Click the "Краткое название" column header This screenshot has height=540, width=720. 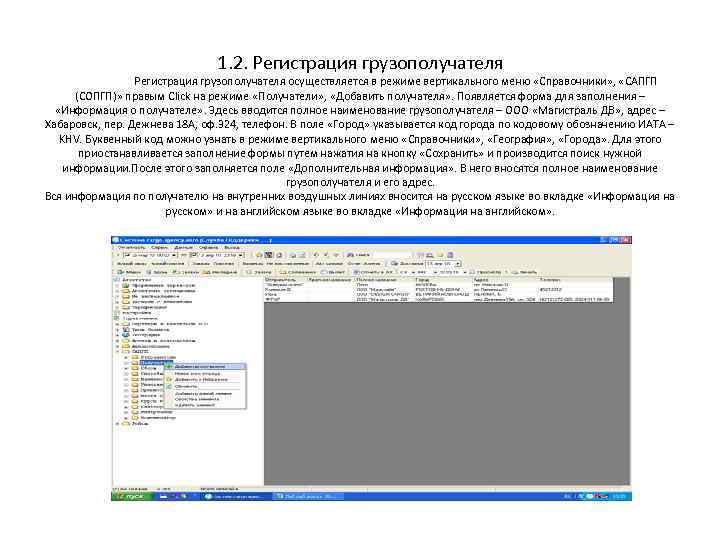(x=330, y=279)
